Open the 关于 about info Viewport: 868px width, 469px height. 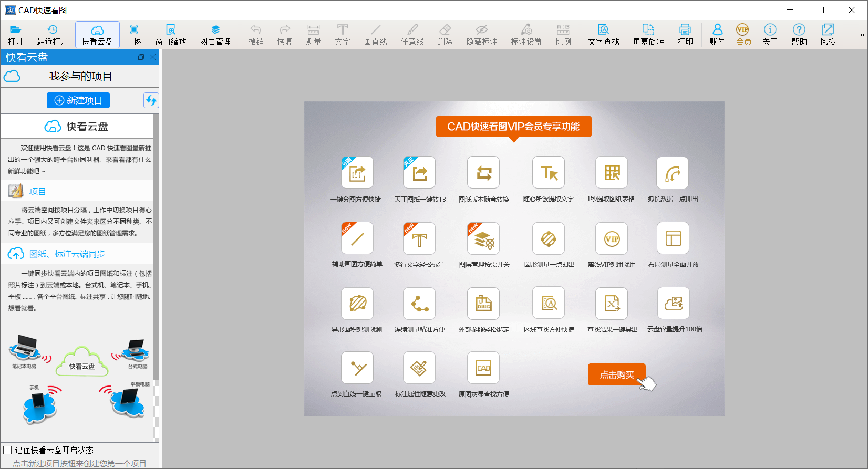(x=770, y=35)
